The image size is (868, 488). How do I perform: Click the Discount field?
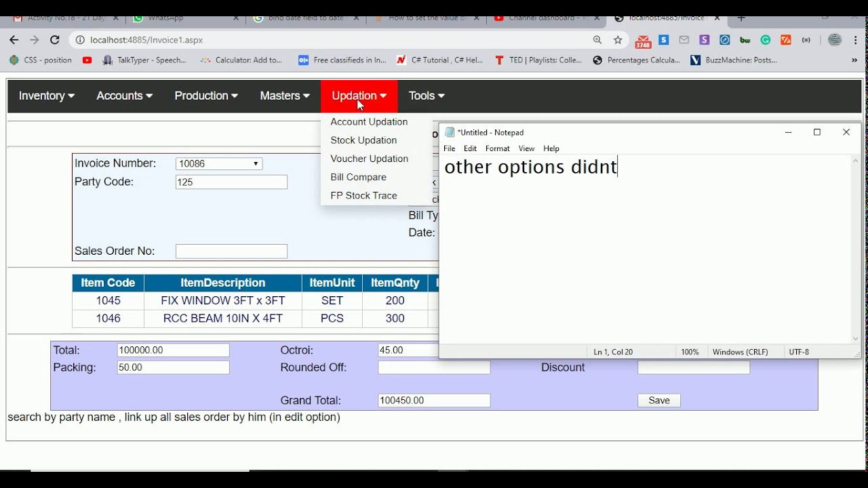tap(694, 367)
